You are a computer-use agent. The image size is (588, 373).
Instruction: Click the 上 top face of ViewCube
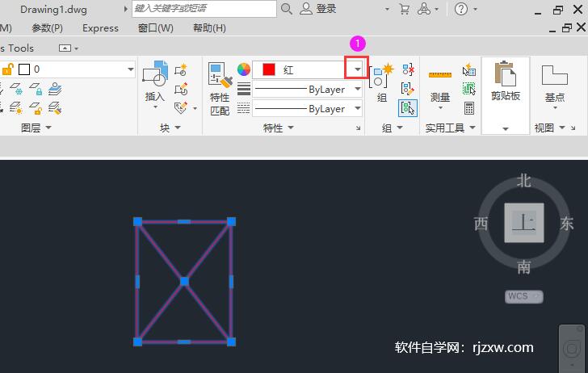524,223
